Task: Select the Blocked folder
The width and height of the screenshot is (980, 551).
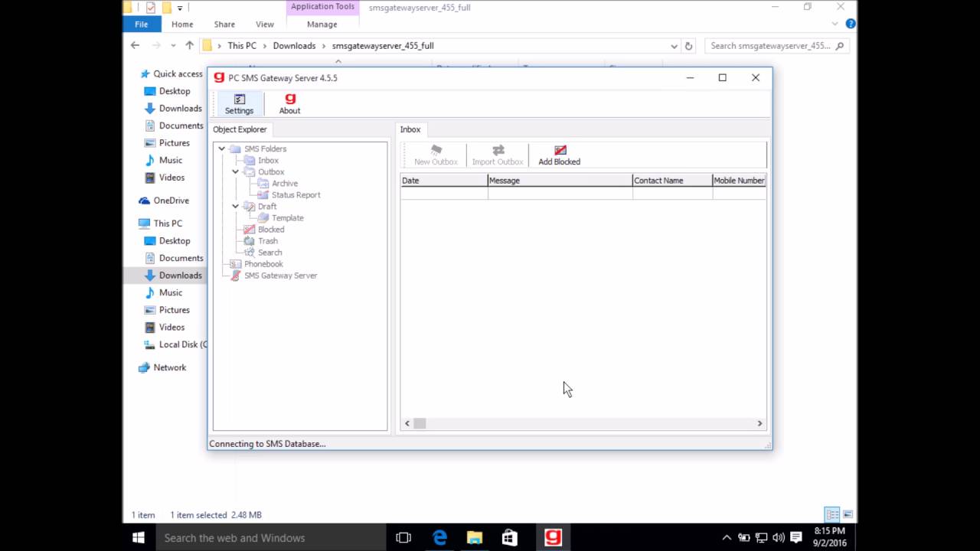Action: (271, 230)
